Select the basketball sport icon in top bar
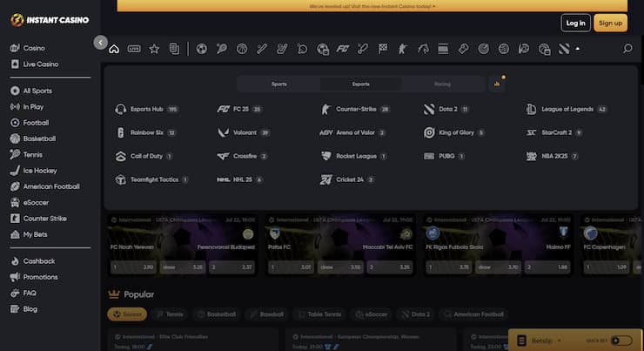644x351 pixels. pyautogui.click(x=242, y=49)
